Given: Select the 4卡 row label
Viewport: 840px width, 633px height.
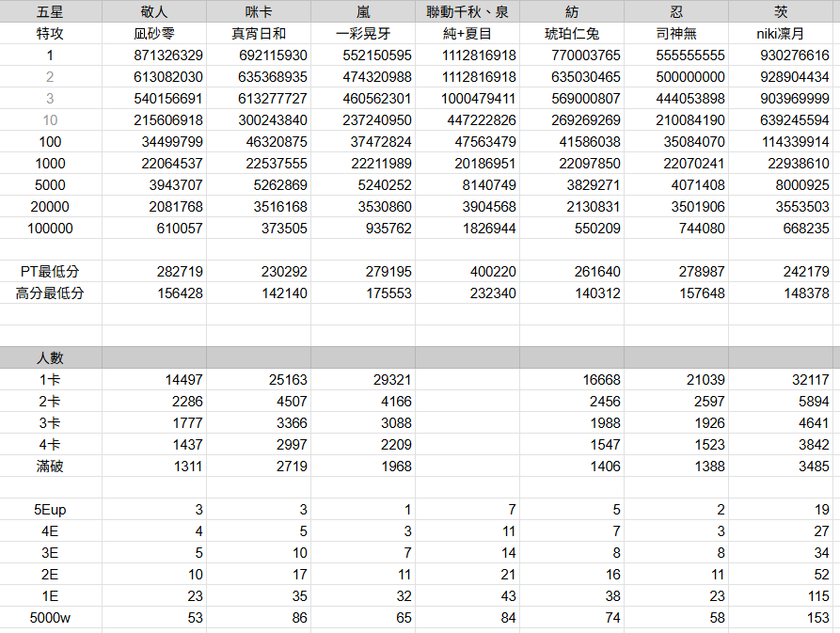Looking at the screenshot, I should pos(50,445).
